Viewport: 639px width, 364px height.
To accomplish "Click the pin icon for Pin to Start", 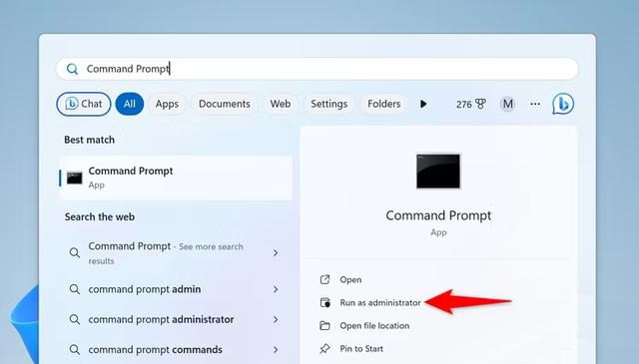I will pyautogui.click(x=324, y=348).
